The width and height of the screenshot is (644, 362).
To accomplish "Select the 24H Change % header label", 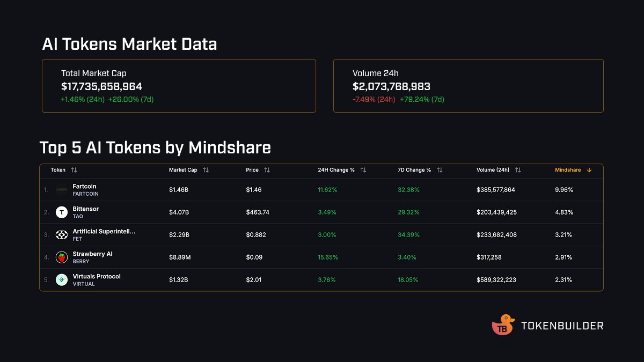I will pyautogui.click(x=336, y=170).
